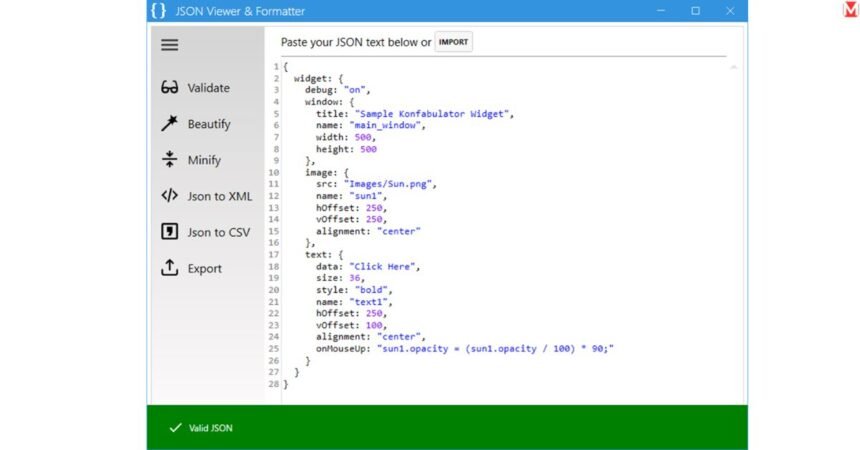
Task: Click the "Click Here" string value
Action: click(382, 266)
